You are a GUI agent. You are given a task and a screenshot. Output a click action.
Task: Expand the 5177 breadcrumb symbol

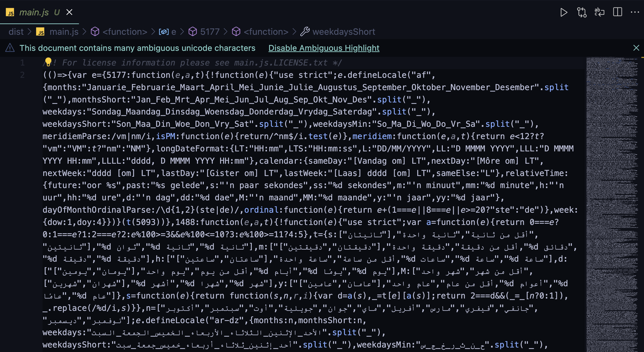click(209, 32)
